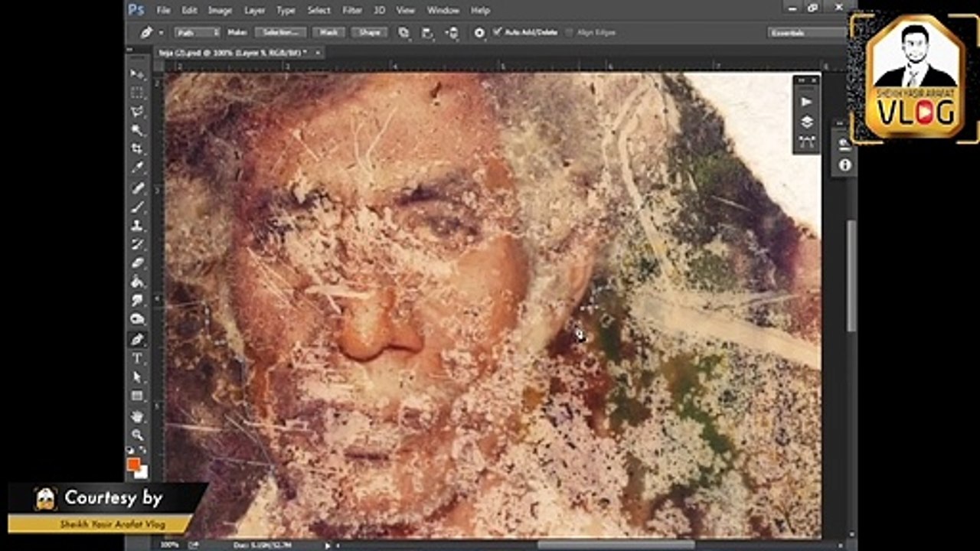Click the Mask button

(x=329, y=32)
